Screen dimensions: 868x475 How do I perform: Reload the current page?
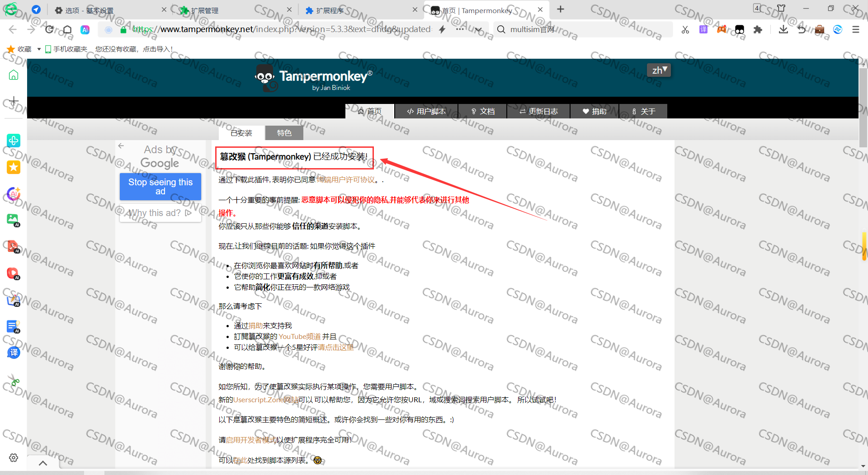[49, 29]
